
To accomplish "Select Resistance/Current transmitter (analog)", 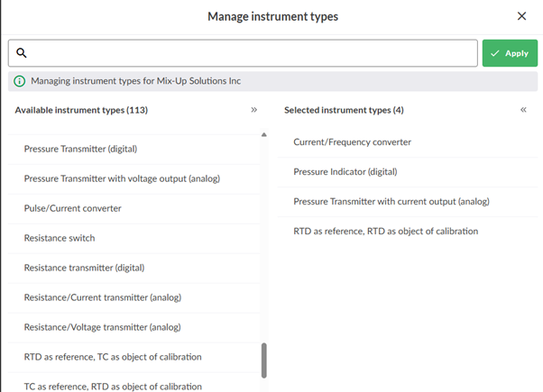I will point(102,297).
